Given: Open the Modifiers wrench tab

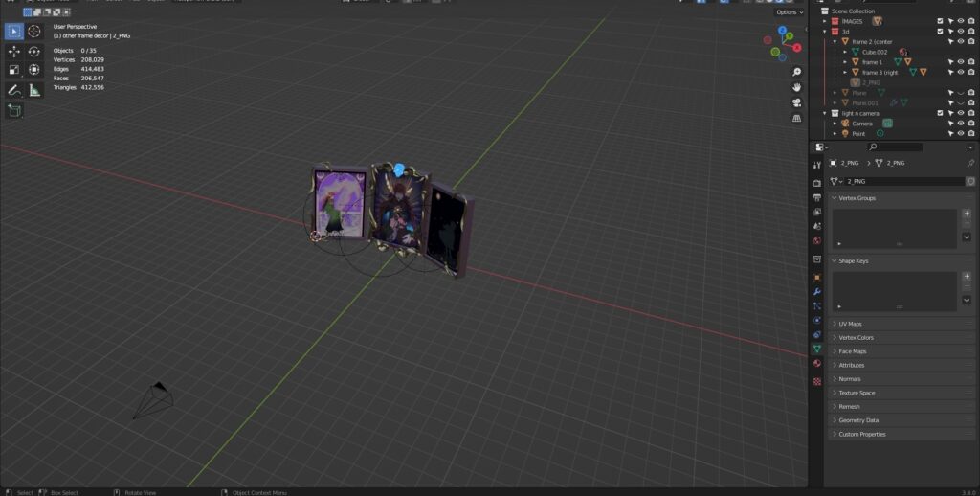Looking at the screenshot, I should coord(817,291).
